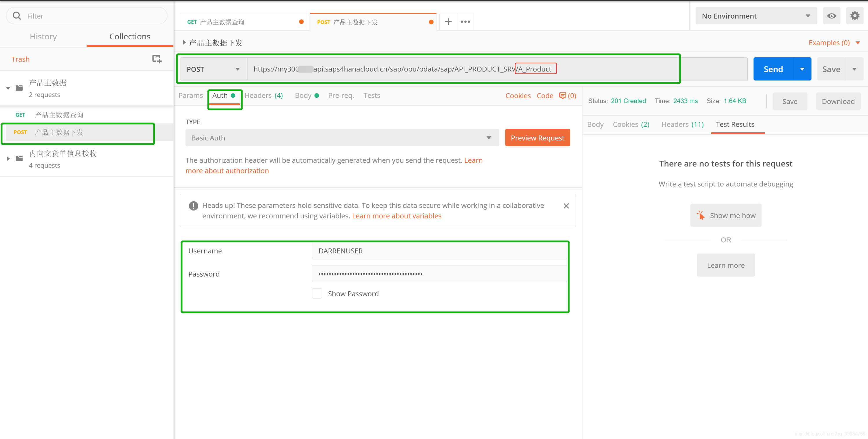Open the request Body tab
The height and width of the screenshot is (439, 868).
click(x=307, y=96)
